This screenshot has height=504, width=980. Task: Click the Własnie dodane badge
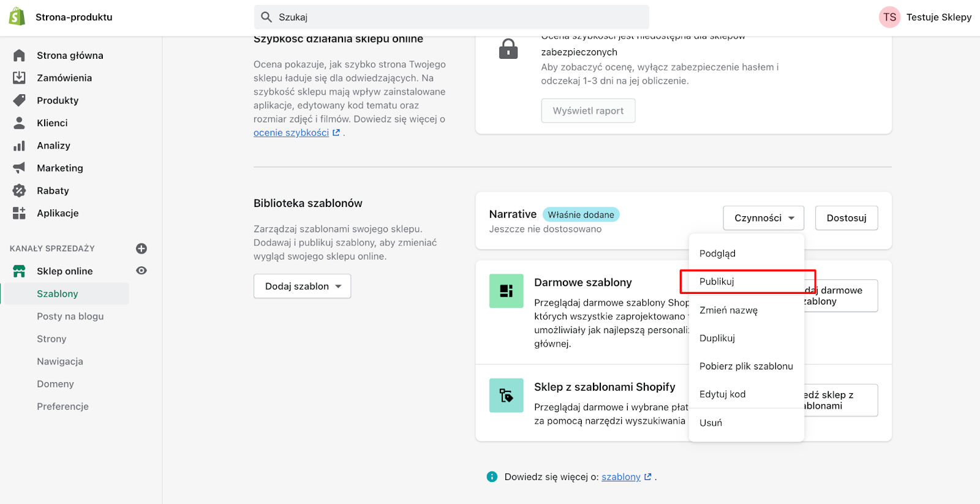(x=581, y=214)
